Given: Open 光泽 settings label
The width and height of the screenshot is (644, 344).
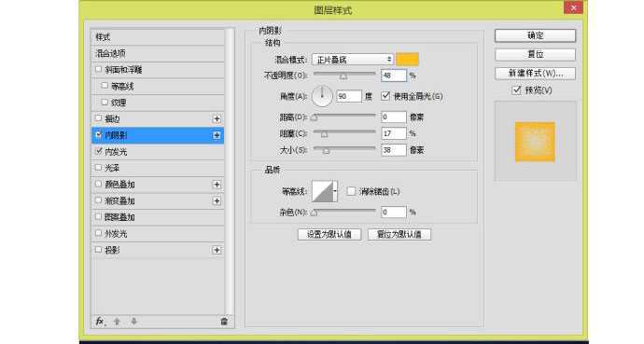Looking at the screenshot, I should 112,168.
